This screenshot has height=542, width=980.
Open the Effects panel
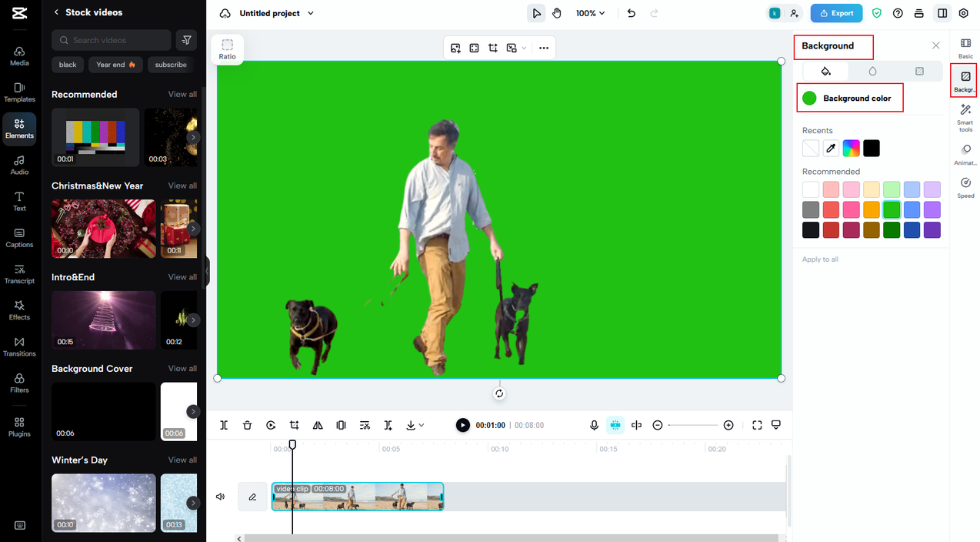19,310
